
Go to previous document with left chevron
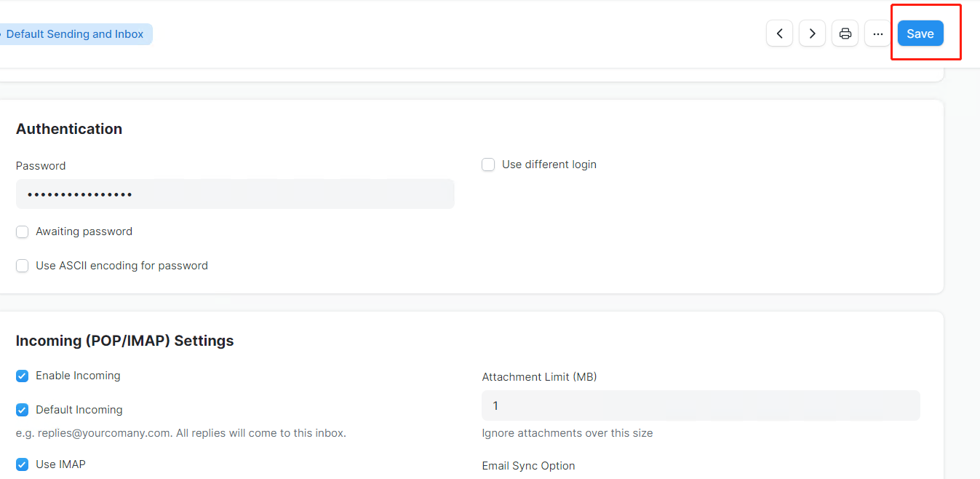779,33
